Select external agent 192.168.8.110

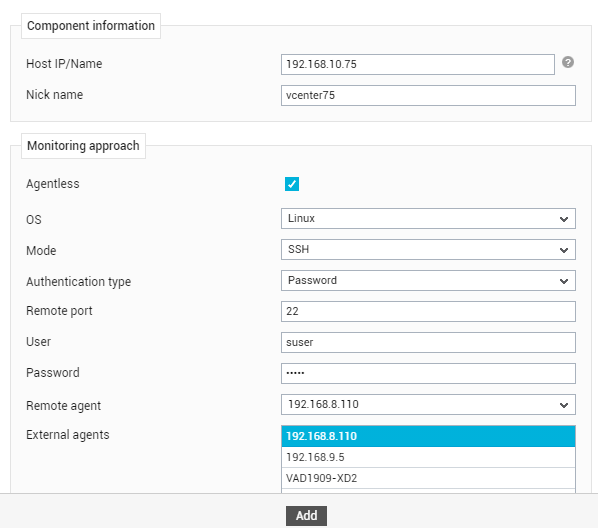tap(428, 436)
